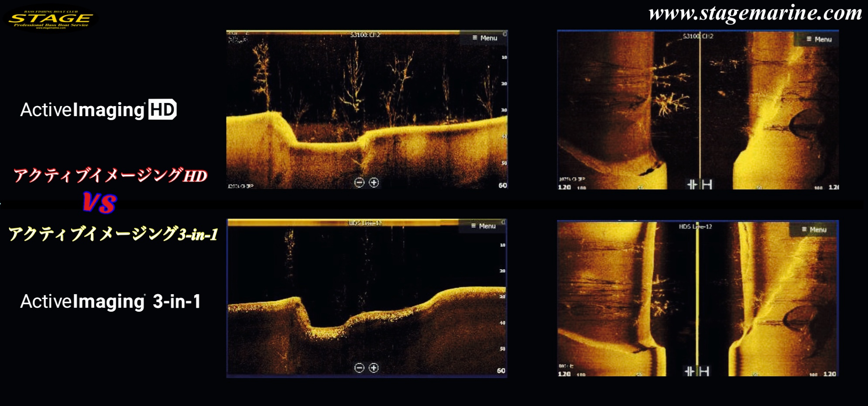Viewport: 868px width, 406px height.
Task: Open Menu on ActiveImaging HD downscan screen
Action: click(484, 38)
